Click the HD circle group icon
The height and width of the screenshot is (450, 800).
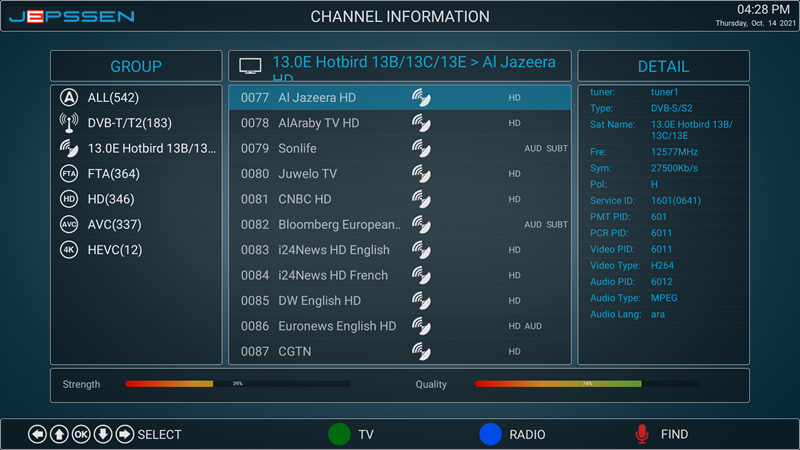[69, 199]
